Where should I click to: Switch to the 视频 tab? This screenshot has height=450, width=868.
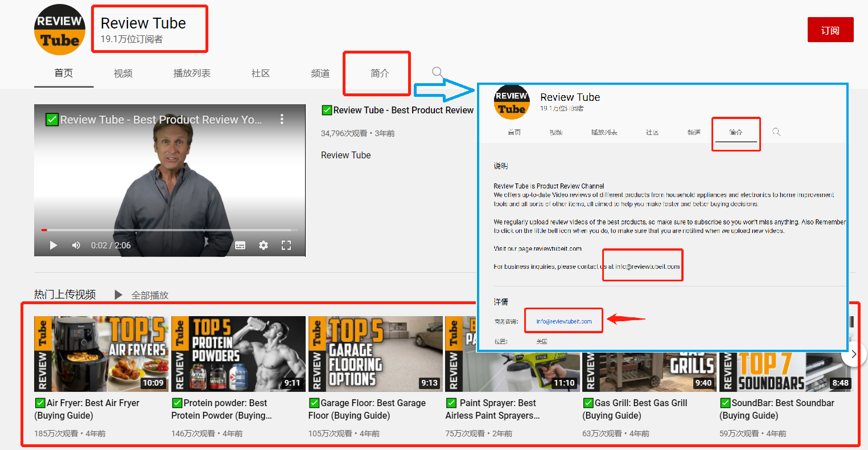tap(123, 73)
